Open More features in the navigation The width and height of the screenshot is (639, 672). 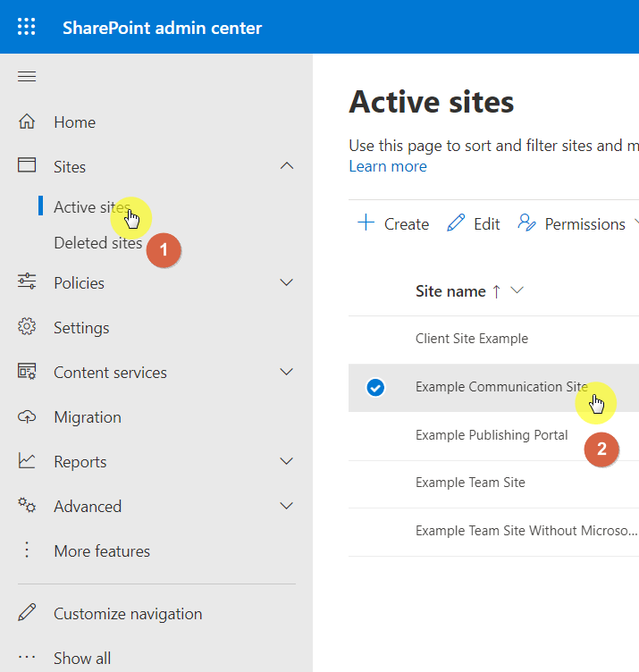102,551
